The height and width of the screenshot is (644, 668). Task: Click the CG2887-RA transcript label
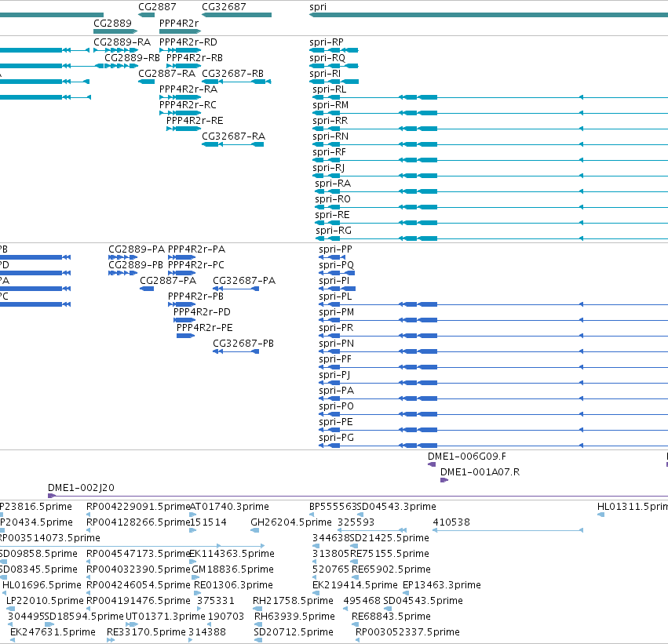click(167, 74)
